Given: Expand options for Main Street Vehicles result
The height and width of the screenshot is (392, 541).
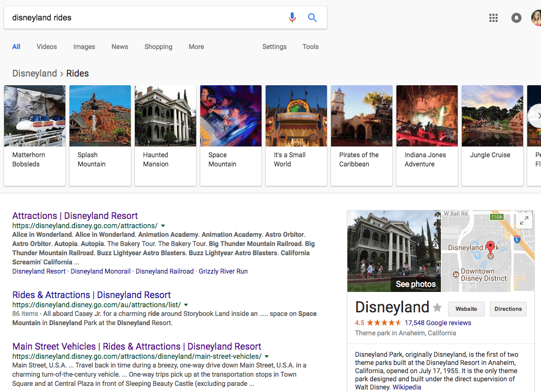Looking at the screenshot, I should tap(266, 356).
